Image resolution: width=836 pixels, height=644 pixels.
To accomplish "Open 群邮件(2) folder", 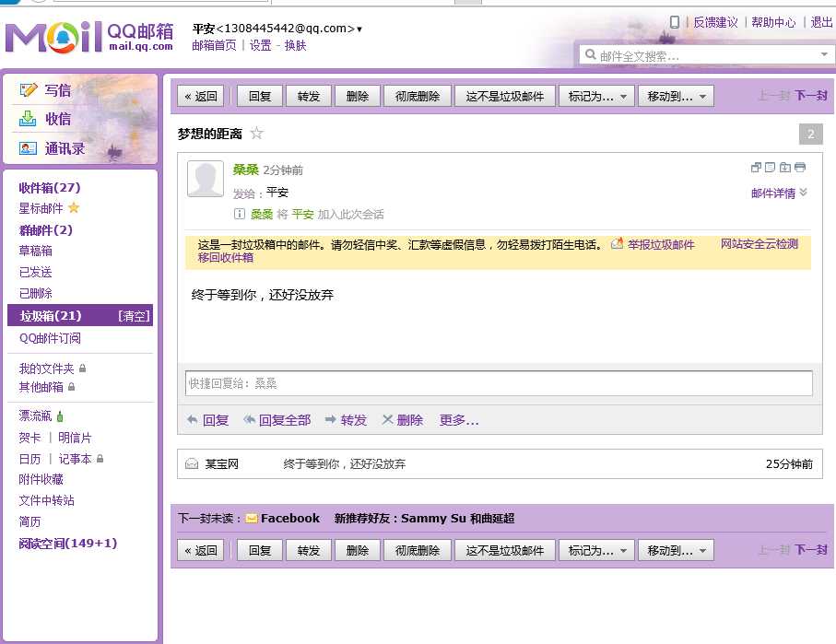I will [x=45, y=230].
